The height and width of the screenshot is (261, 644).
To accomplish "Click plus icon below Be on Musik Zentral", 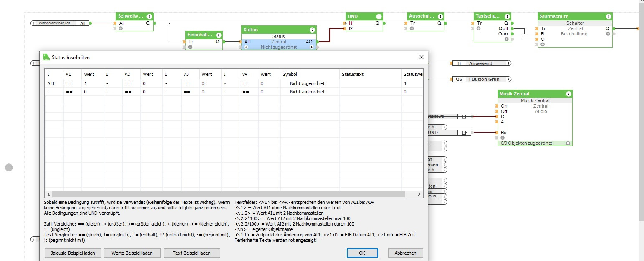I will (503, 138).
